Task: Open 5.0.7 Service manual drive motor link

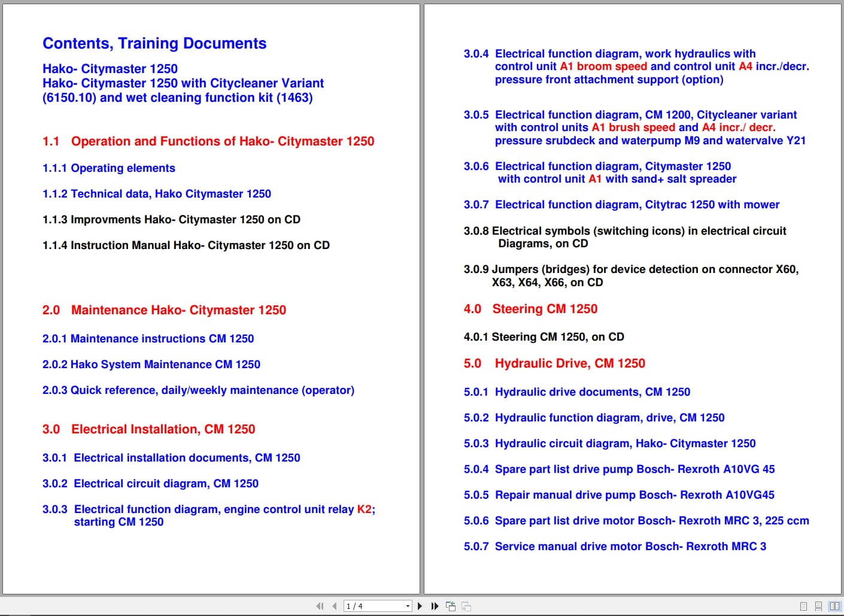Action: click(615, 547)
